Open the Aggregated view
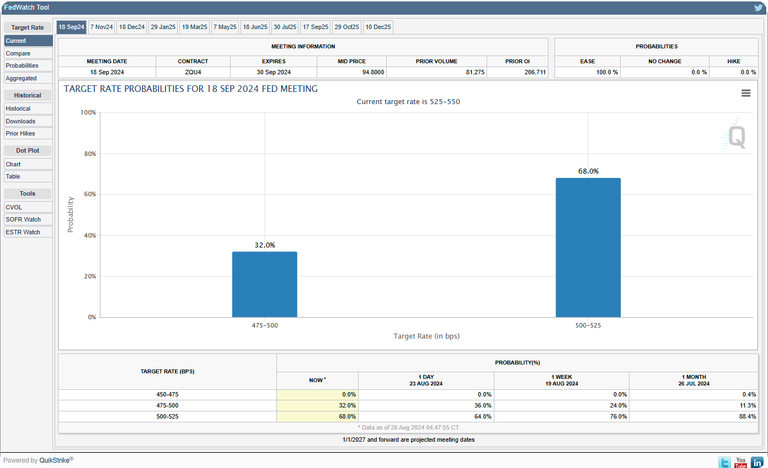 click(21, 77)
